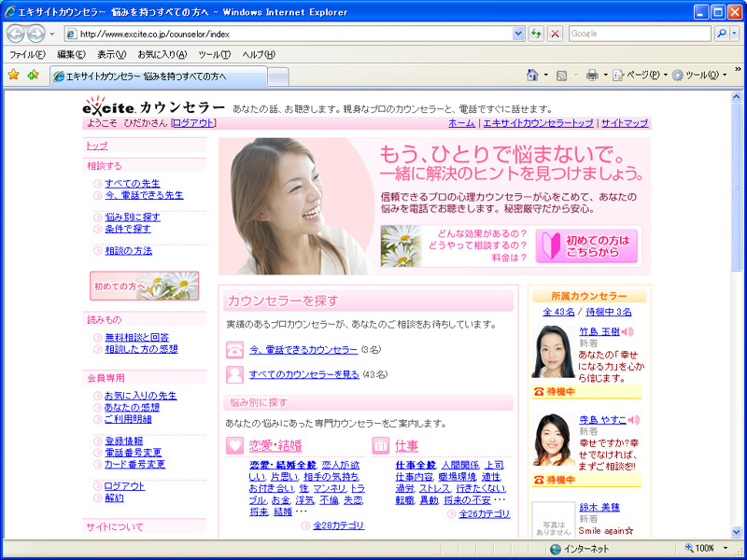Open the address bar history dropdown
Screen dimensions: 747x560
pyautogui.click(x=518, y=34)
